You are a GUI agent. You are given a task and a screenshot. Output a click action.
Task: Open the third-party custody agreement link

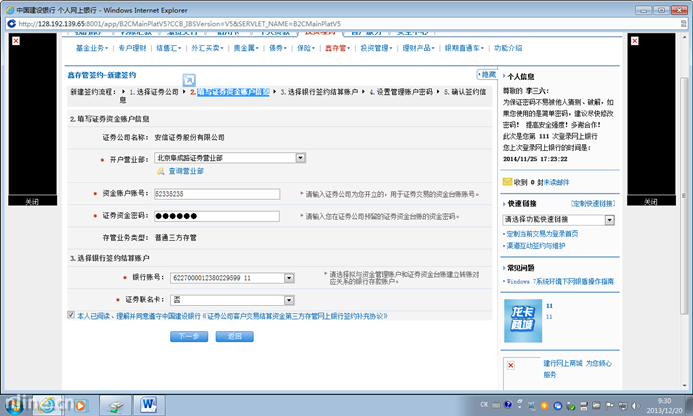pos(295,316)
